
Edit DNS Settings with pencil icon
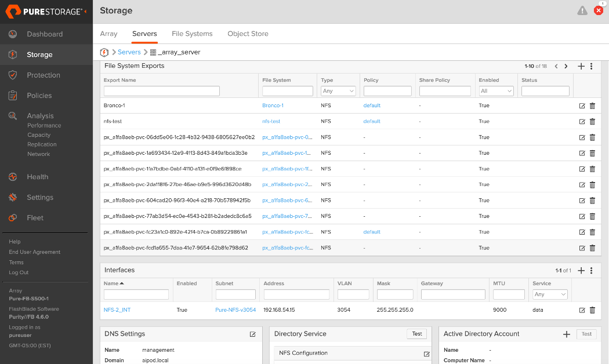[x=252, y=334]
